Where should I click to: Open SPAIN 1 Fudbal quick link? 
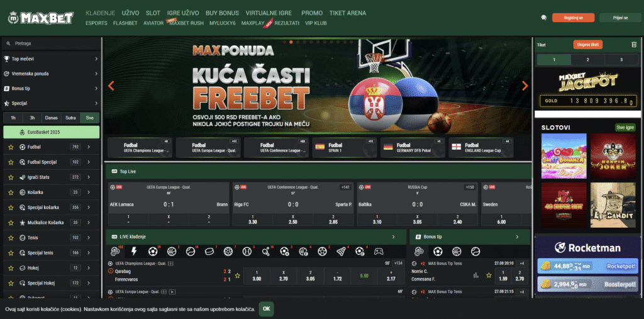coord(344,148)
